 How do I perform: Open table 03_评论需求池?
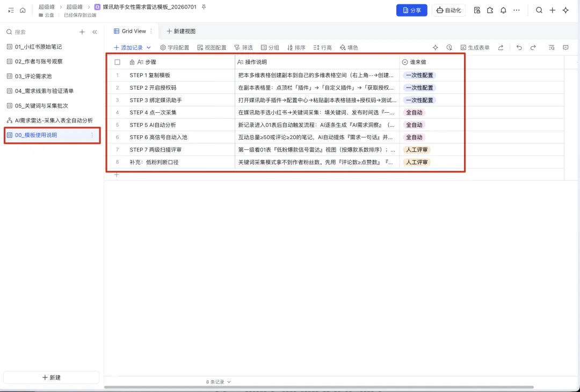coord(52,76)
